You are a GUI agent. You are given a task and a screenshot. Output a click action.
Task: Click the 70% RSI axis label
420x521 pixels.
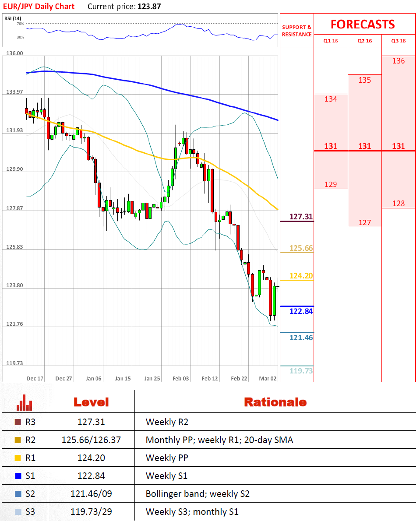click(x=20, y=24)
